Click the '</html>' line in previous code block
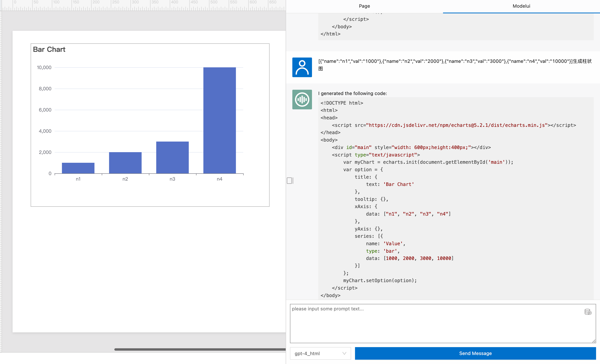Viewport: 600px width, 364px height. pyautogui.click(x=330, y=34)
